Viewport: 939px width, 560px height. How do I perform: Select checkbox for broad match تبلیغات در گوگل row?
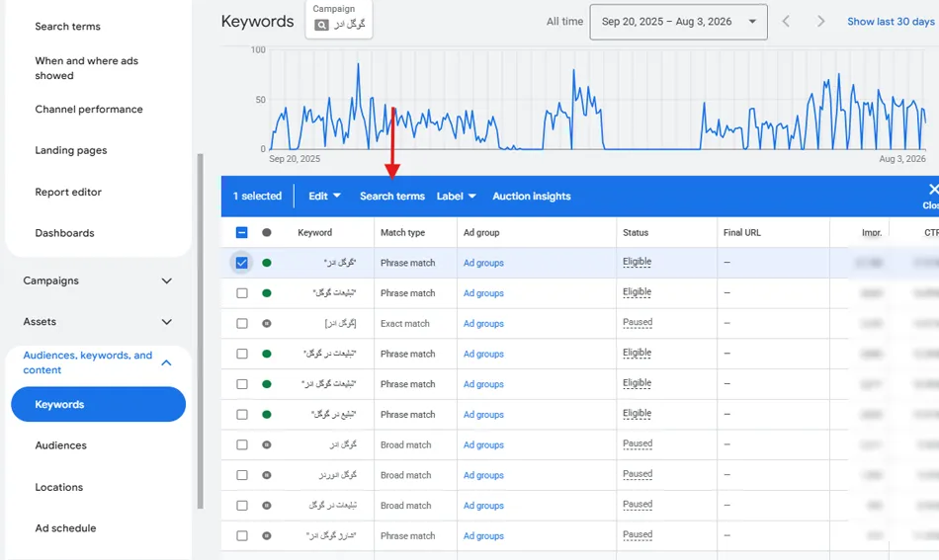tap(241, 506)
